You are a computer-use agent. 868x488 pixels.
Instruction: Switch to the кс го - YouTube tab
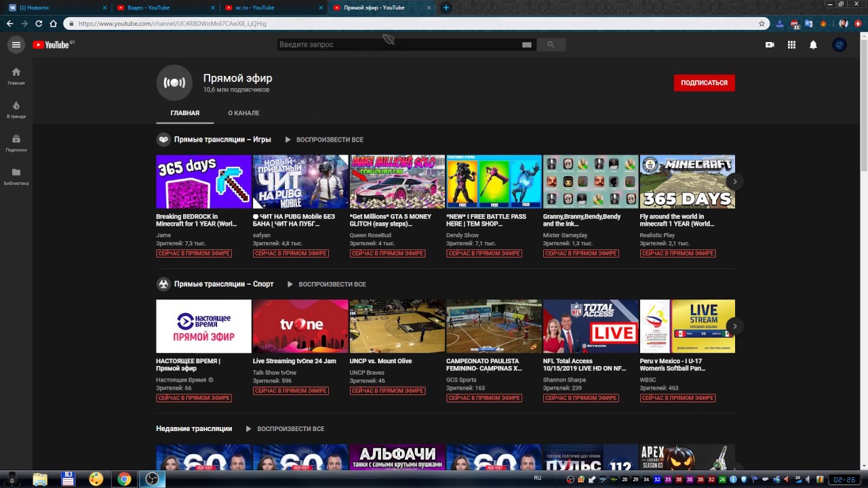[x=275, y=7]
